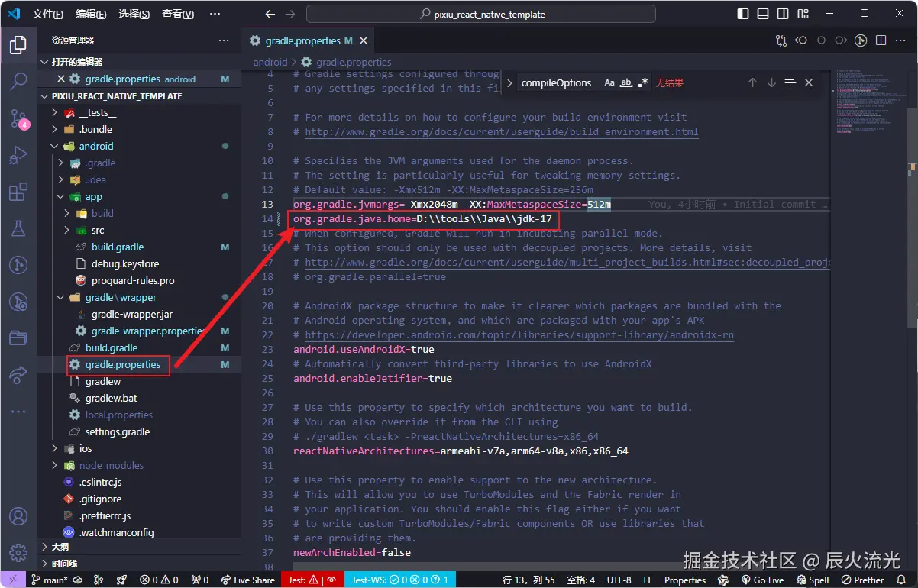The image size is (918, 588).
Task: Open the Extensions view icon
Action: (18, 192)
